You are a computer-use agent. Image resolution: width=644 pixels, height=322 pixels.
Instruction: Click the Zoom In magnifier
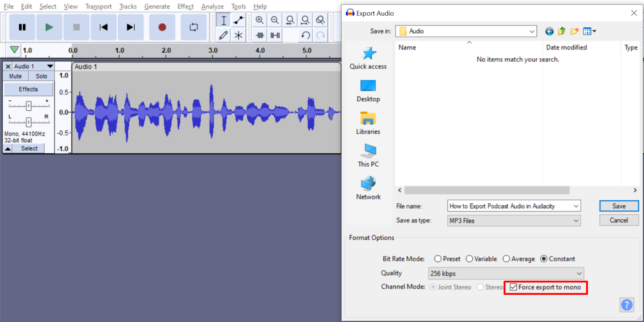tap(260, 20)
